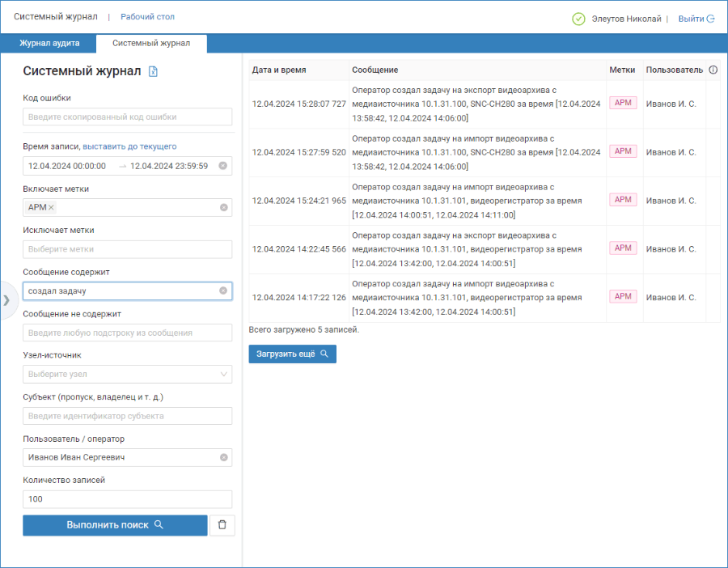
Task: Click the 'выставить до текущего' link
Action: (x=129, y=146)
